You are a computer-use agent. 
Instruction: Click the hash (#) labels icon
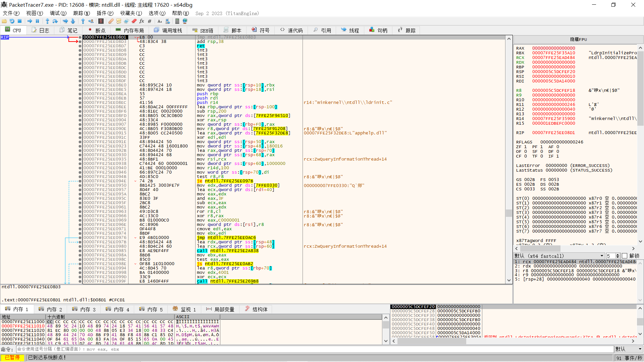150,21
